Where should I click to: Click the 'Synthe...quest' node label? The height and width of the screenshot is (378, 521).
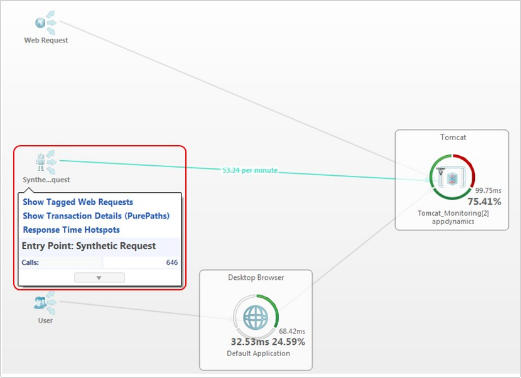46,180
